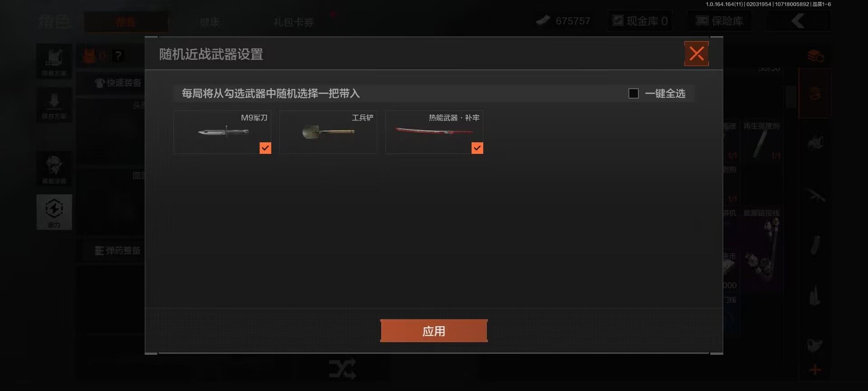Click the back arrow icon top right

798,21
